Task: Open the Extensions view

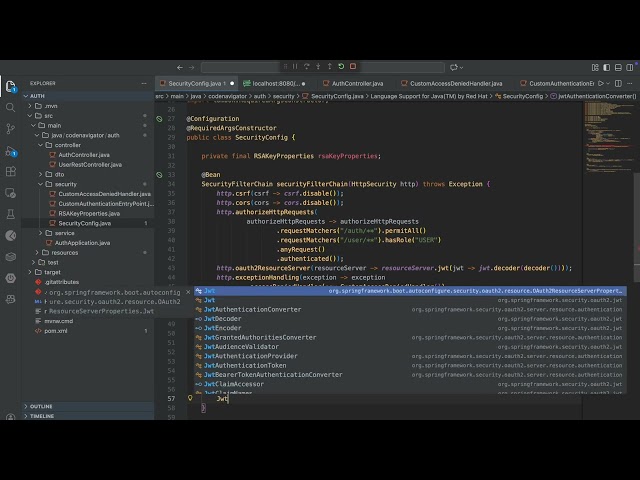Action: pyautogui.click(x=11, y=171)
